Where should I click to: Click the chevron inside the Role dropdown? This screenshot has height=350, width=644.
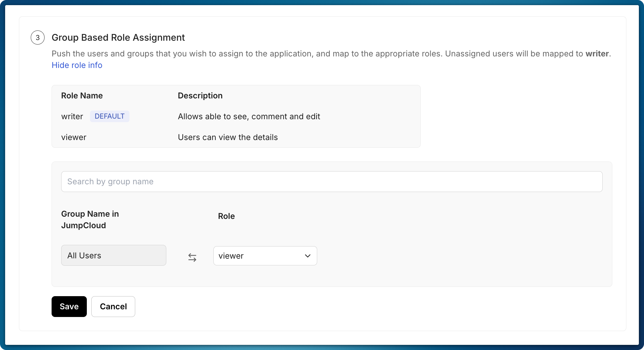coord(307,256)
